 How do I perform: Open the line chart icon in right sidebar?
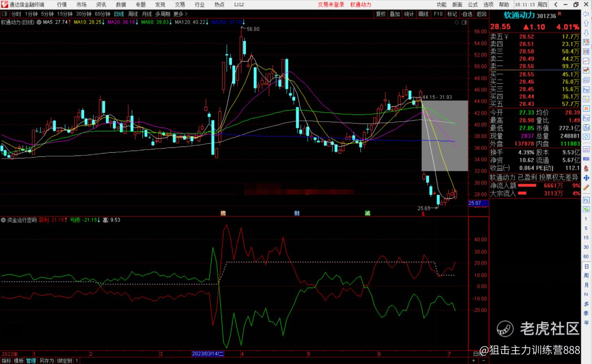[586, 61]
